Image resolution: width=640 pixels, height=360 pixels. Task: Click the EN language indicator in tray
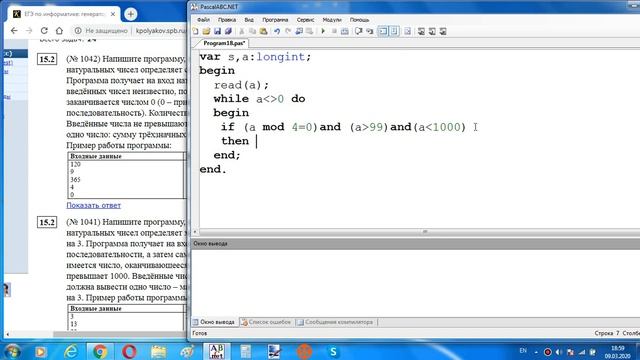[523, 351]
